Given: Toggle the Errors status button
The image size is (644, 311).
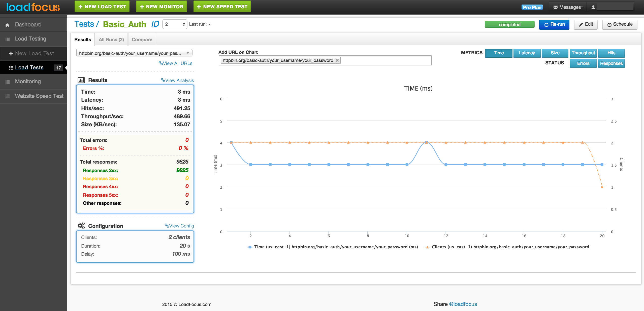Looking at the screenshot, I should [583, 63].
